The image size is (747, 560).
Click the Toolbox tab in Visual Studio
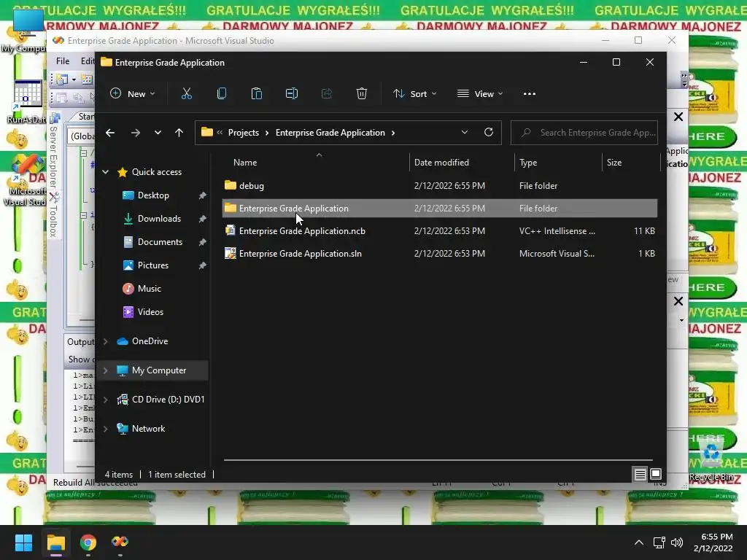point(53,215)
